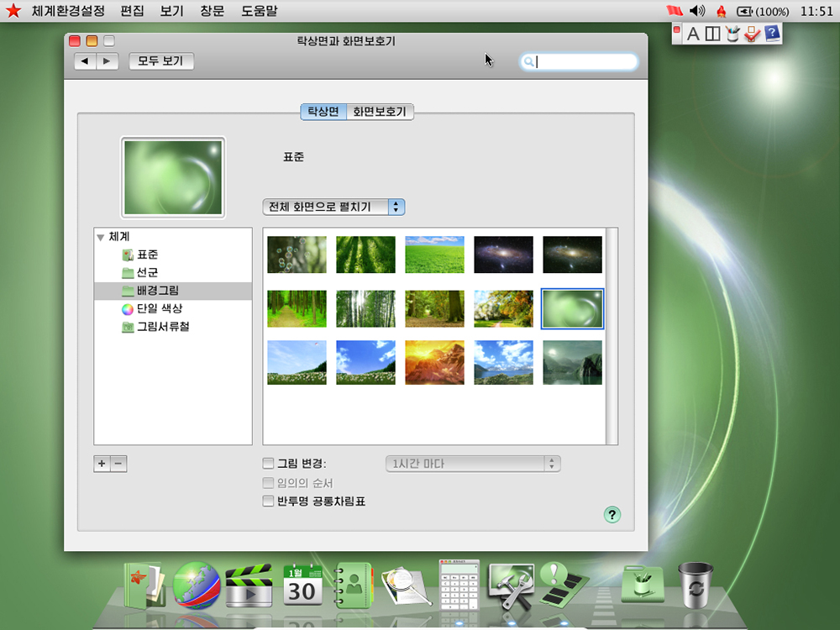Click the wallpaper list vertical scrollbar
Viewport: 840px width, 630px height.
coord(612,336)
